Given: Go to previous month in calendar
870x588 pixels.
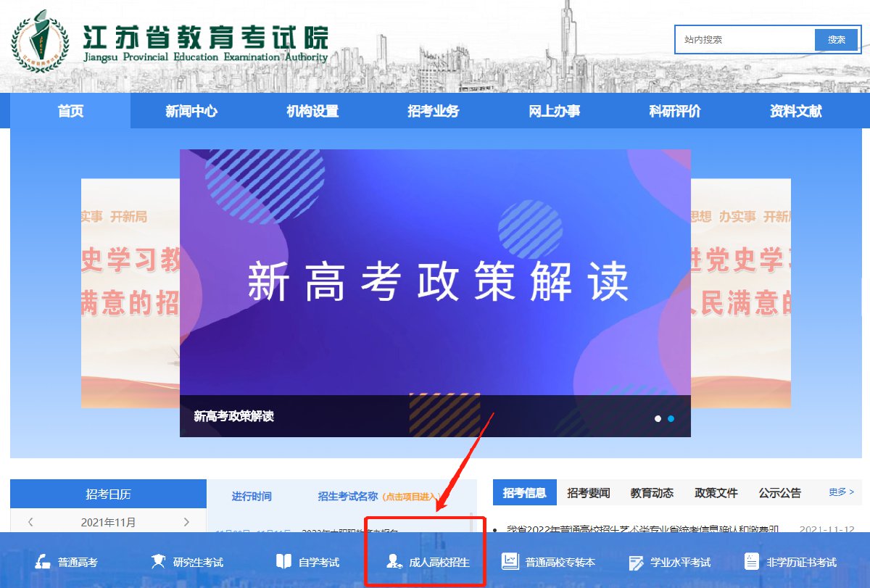Looking at the screenshot, I should point(30,522).
